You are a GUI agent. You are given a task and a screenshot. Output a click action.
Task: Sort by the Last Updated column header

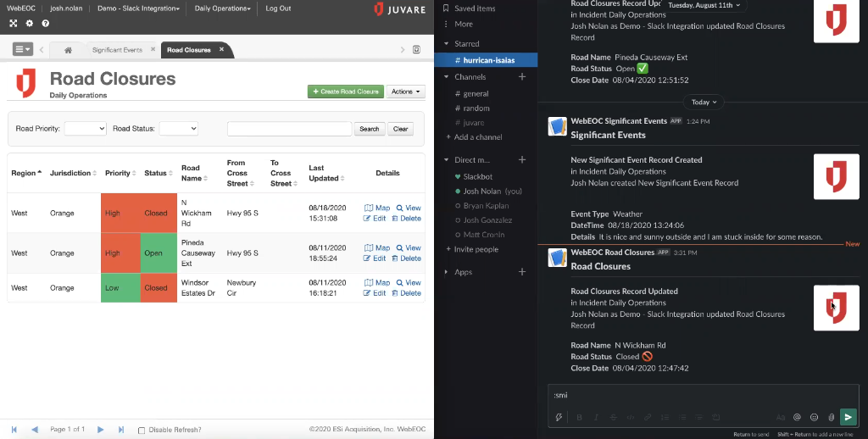pyautogui.click(x=326, y=173)
